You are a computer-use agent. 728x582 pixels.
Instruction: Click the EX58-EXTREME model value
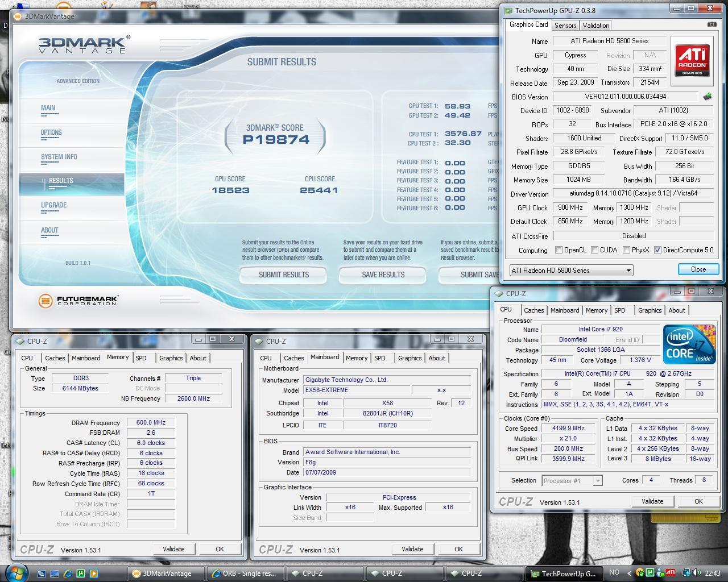tap(357, 390)
